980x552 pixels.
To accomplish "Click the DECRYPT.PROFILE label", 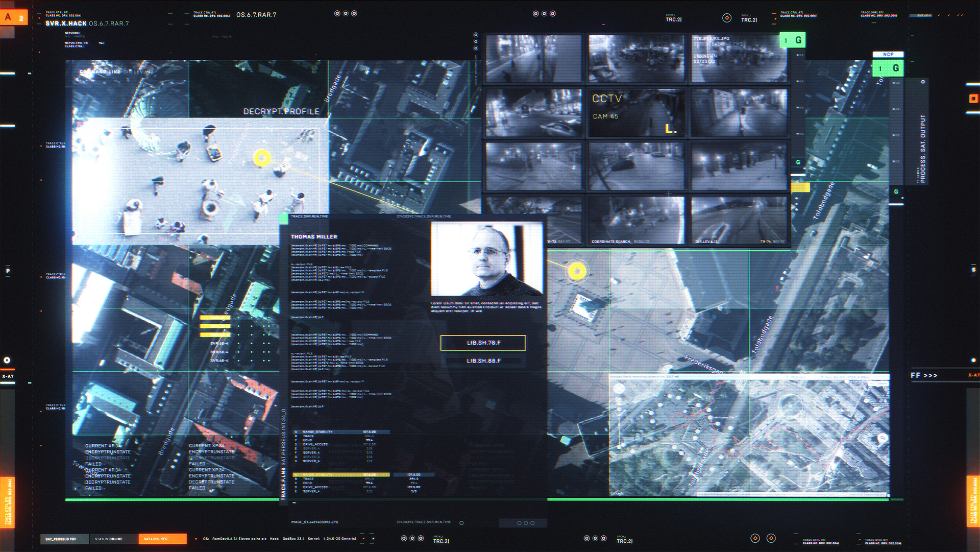I will (x=281, y=111).
